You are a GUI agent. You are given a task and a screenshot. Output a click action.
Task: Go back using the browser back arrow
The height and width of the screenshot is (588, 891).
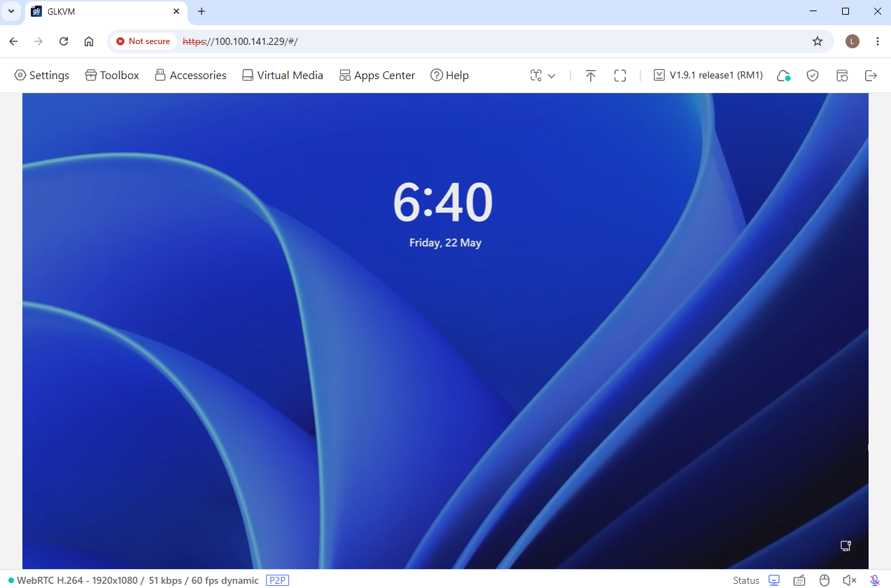(13, 41)
